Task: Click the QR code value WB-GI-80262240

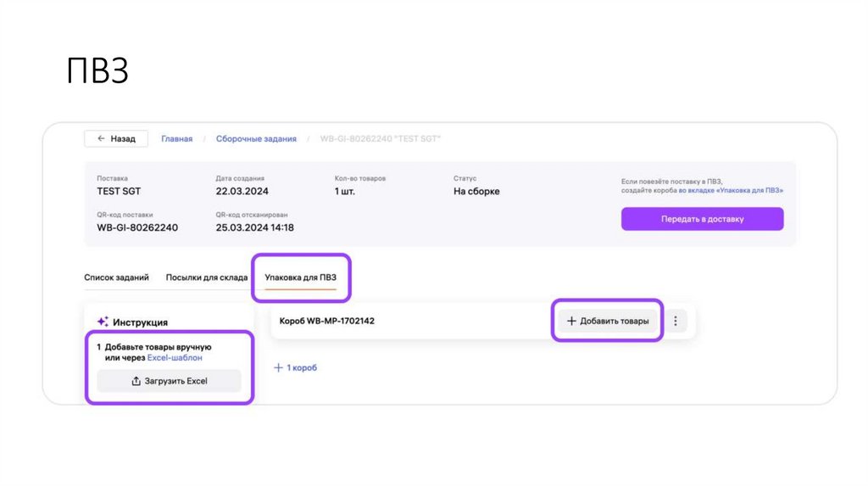Action: point(137,227)
